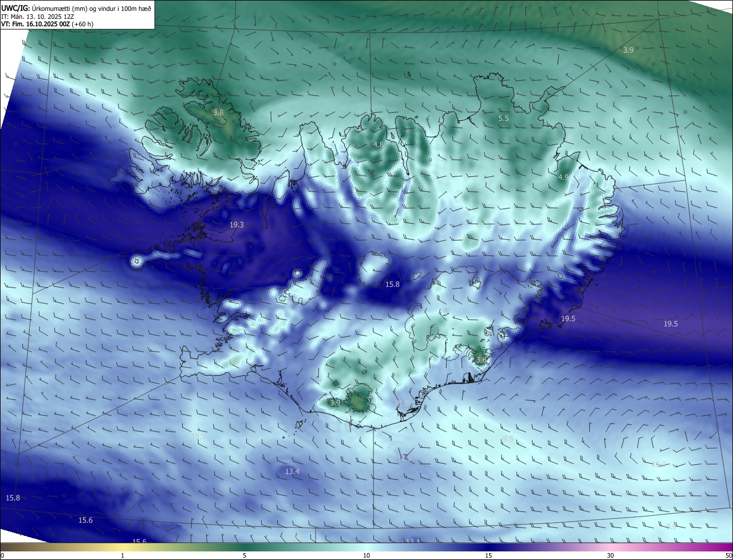Click the color scale tick label 5
Viewport: 733px width, 560px height.
(245, 555)
